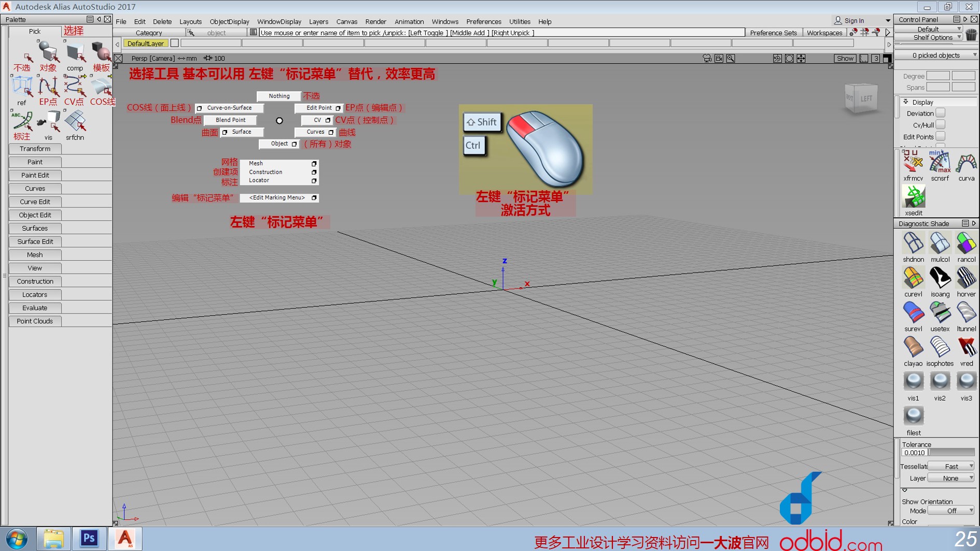Open the option box beside Mesh

coord(314,164)
